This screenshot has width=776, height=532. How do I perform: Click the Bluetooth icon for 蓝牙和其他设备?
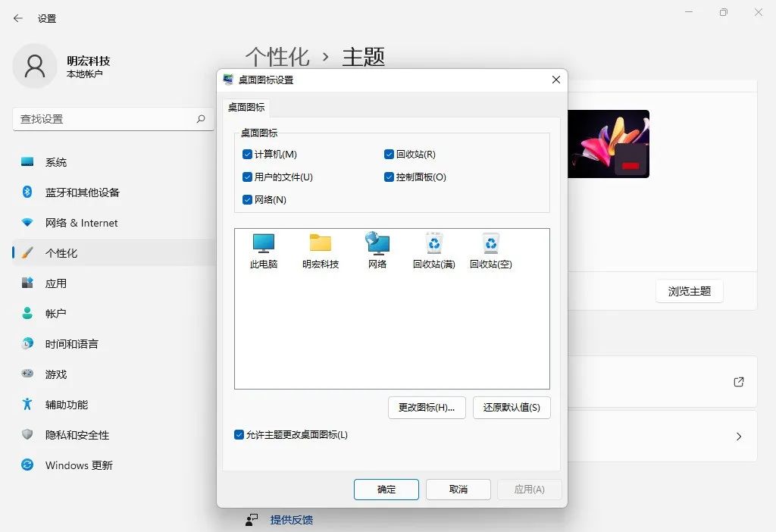(x=27, y=192)
